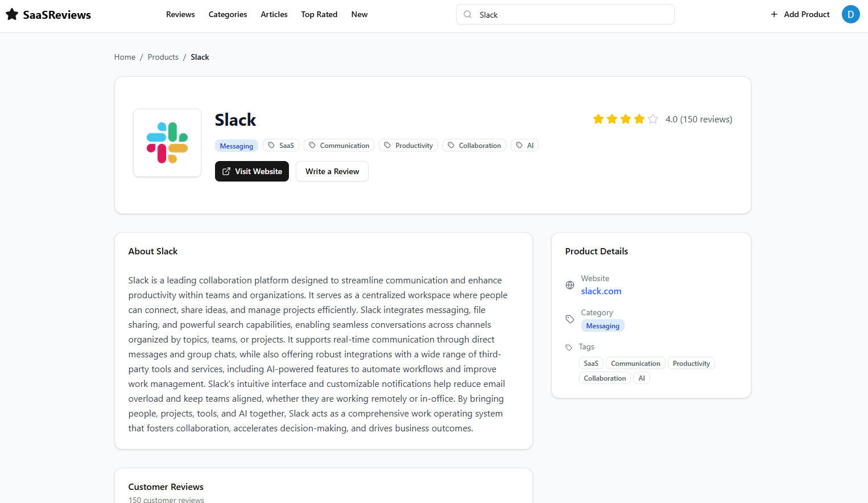Click the tag icon on the header AI tag
This screenshot has height=503, width=868.
pyautogui.click(x=519, y=145)
